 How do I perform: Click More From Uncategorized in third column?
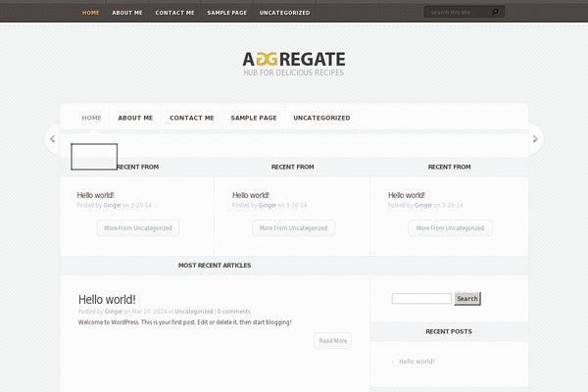click(x=450, y=228)
